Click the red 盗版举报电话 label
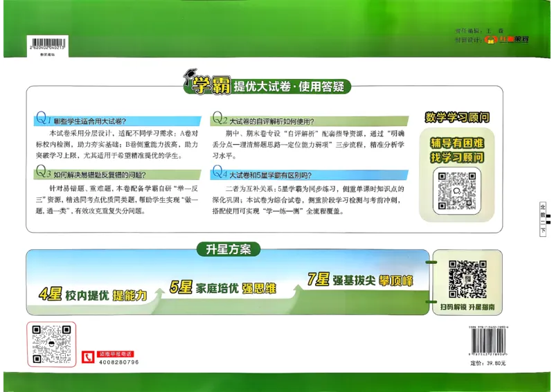This screenshot has width=554, height=392. tap(116, 354)
